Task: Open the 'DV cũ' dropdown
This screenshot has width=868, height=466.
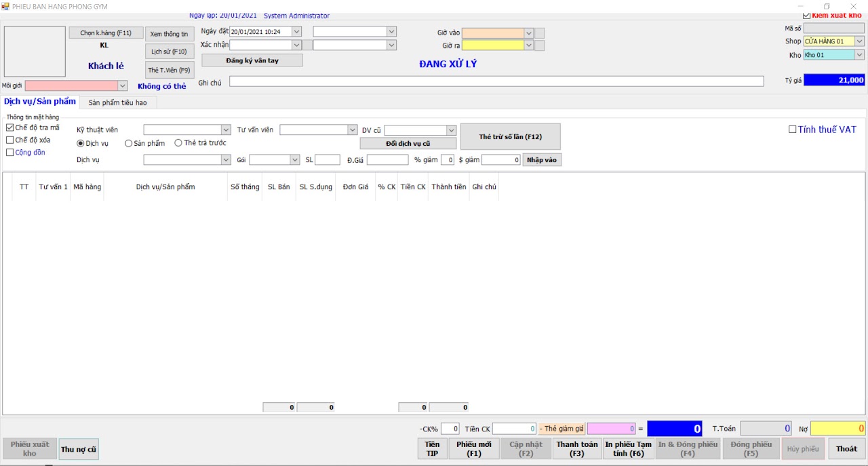Action: coord(452,130)
